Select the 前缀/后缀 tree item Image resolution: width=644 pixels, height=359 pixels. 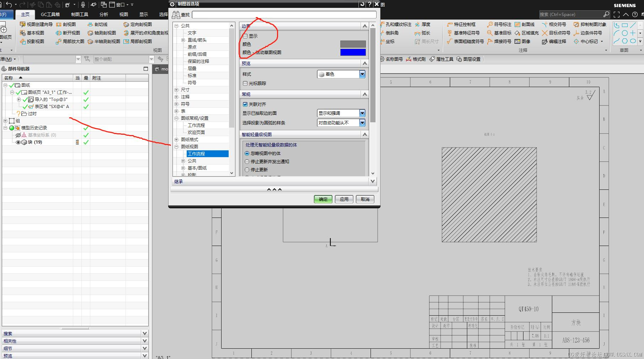[x=197, y=54]
